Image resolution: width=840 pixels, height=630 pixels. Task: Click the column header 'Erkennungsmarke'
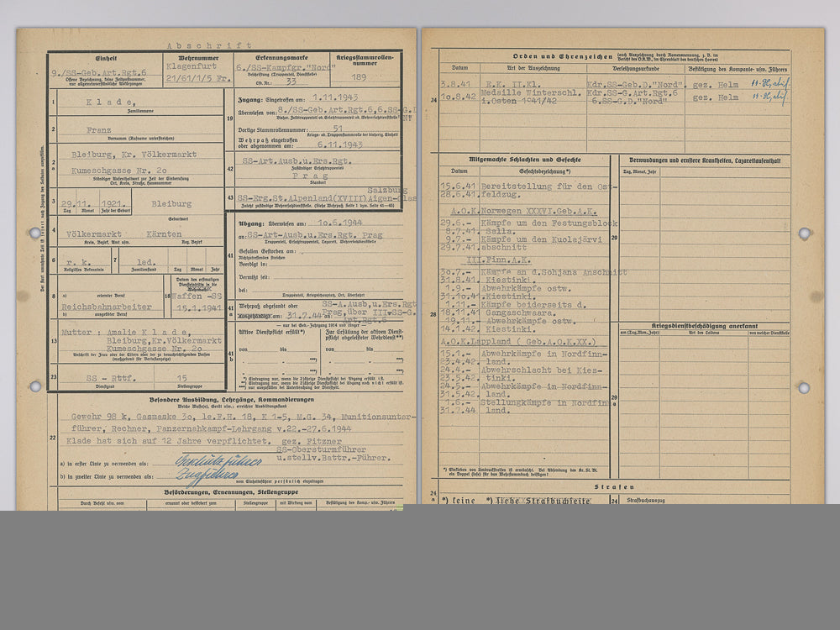(x=281, y=58)
